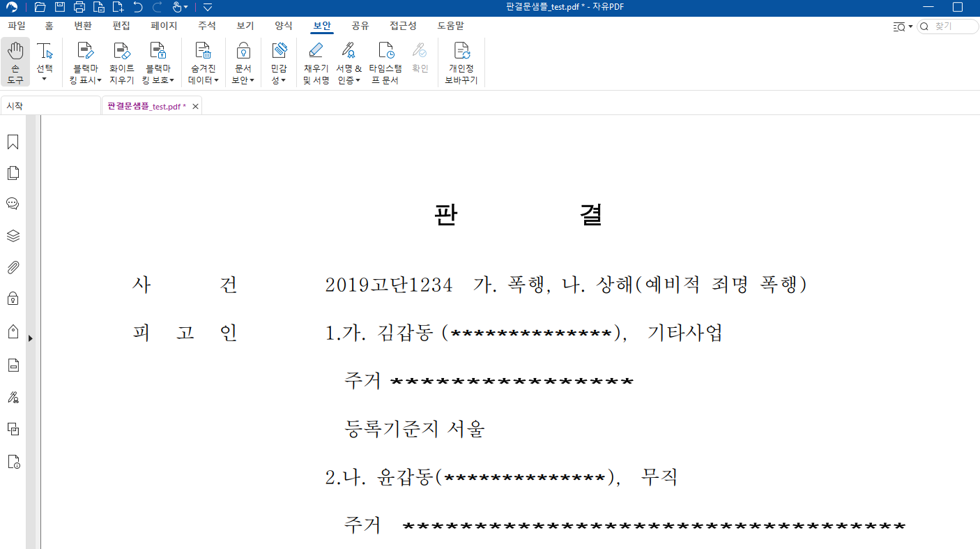Click the text 등록기준지 서울
Viewport: 980px width, 549px height.
pyautogui.click(x=414, y=429)
